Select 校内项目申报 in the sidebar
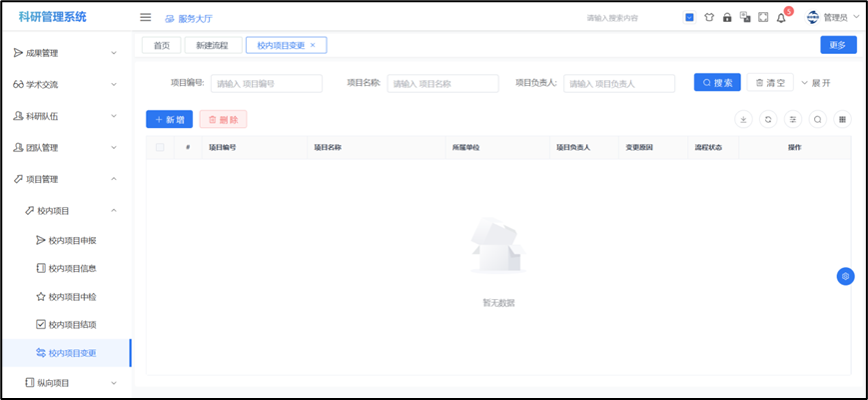This screenshot has height=400, width=868. pos(72,240)
